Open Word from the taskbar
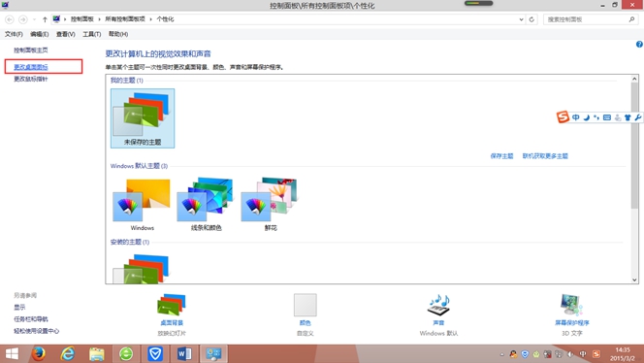The height and width of the screenshot is (363, 644). [184, 353]
